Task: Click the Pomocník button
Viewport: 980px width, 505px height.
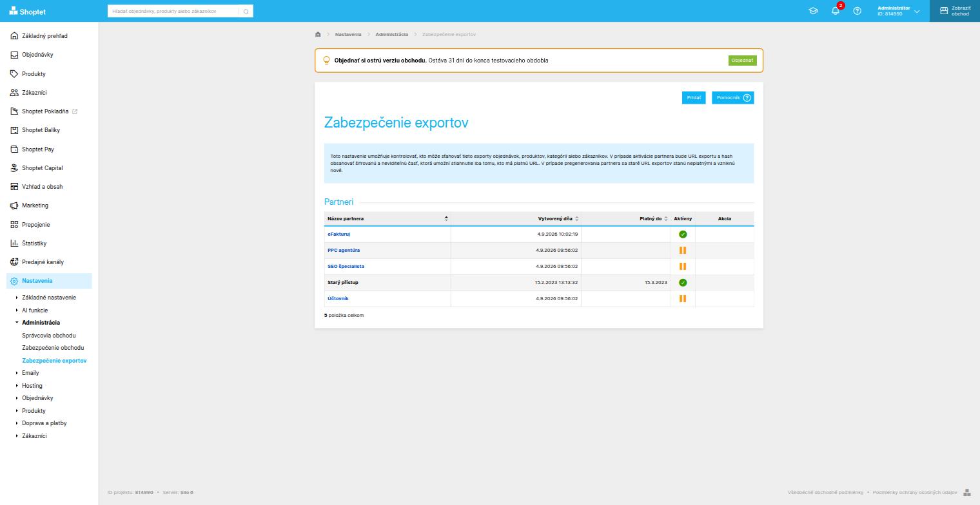Action: [733, 97]
